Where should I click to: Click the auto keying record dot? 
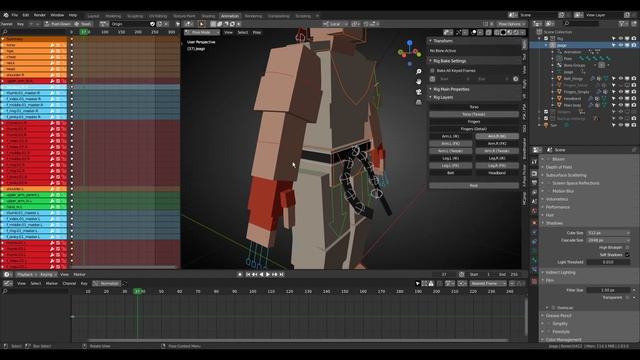click(x=240, y=275)
